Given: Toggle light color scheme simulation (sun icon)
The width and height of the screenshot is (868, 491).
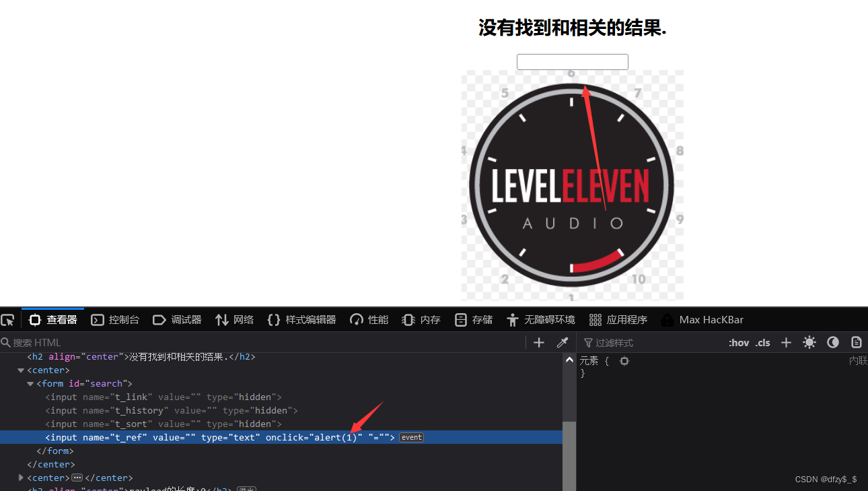Looking at the screenshot, I should click(x=809, y=343).
